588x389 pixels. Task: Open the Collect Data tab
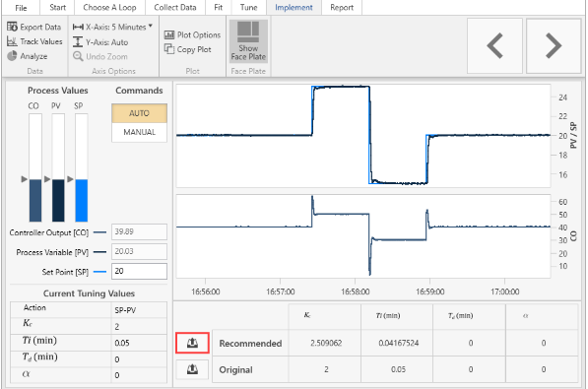pyautogui.click(x=174, y=8)
